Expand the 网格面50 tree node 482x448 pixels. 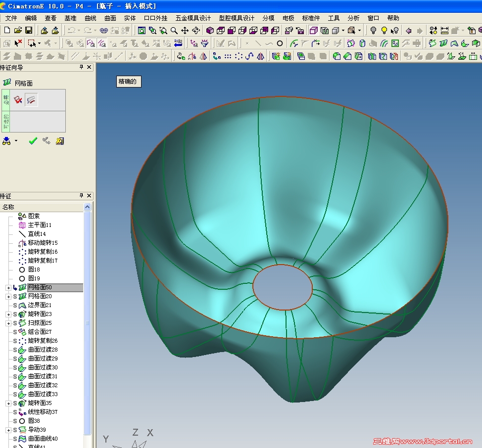point(8,287)
